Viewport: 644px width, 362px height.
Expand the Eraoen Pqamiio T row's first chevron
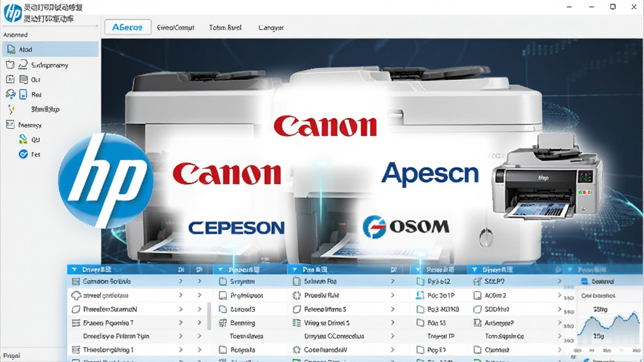(x=180, y=322)
